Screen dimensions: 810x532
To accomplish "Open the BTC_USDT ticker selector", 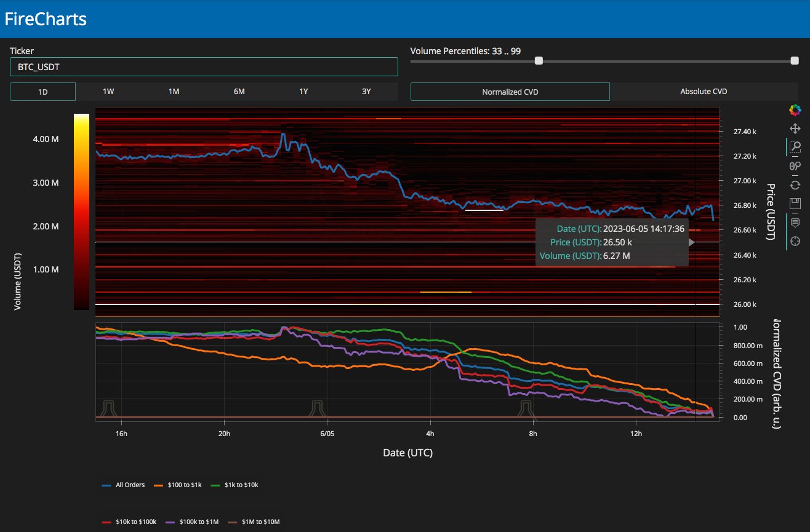I will (x=204, y=67).
